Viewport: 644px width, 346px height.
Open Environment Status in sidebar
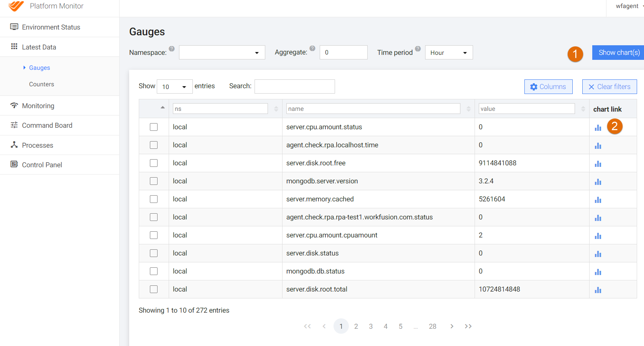(59, 27)
